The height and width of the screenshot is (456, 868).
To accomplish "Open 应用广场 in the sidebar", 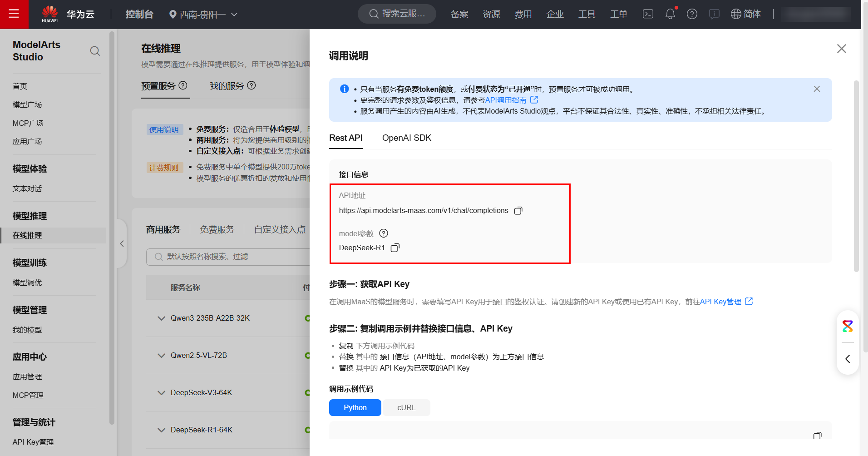I will [27, 142].
